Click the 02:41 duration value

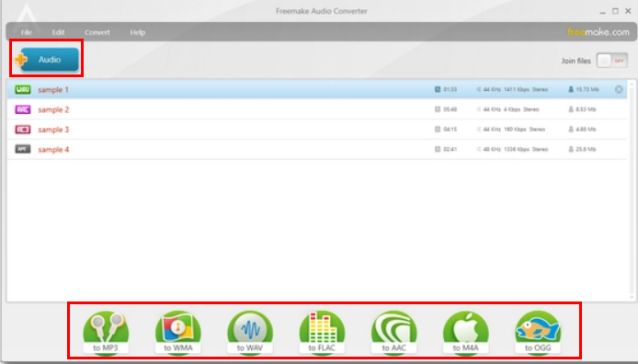(450, 149)
